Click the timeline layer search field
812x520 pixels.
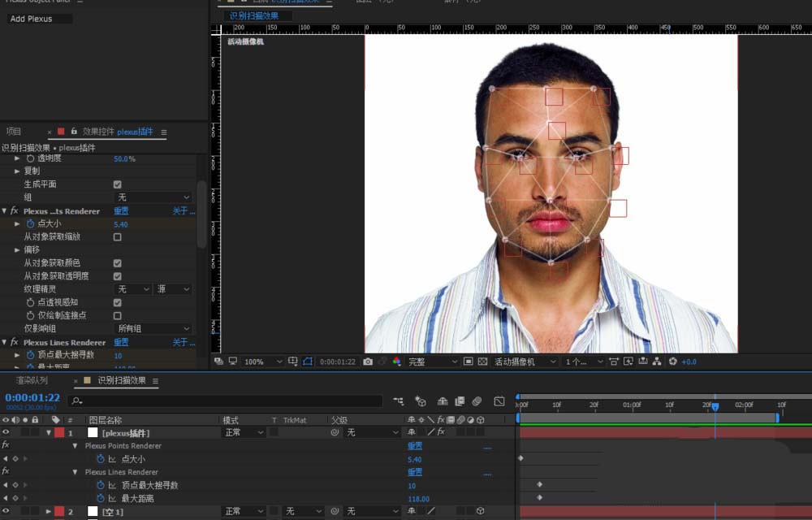click(226, 401)
